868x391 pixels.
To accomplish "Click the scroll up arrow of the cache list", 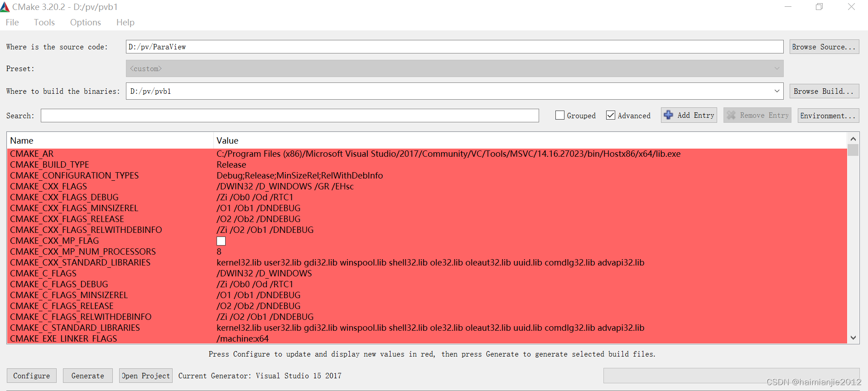I will coord(853,139).
